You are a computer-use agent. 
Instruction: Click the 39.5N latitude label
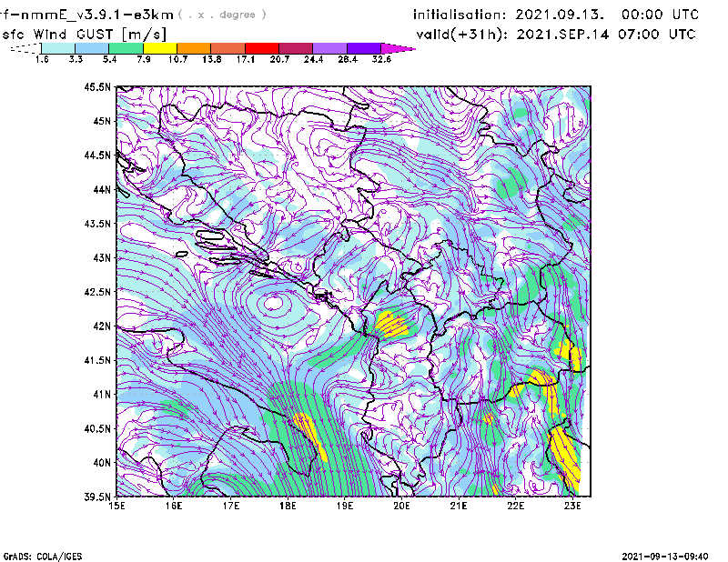(x=97, y=497)
